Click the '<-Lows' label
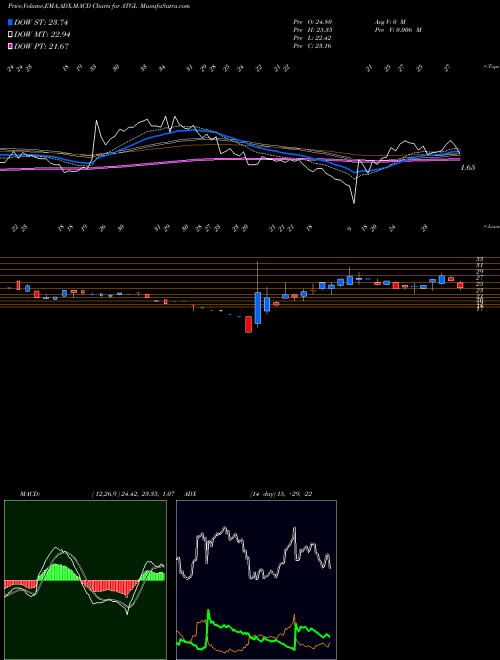 point(491,226)
